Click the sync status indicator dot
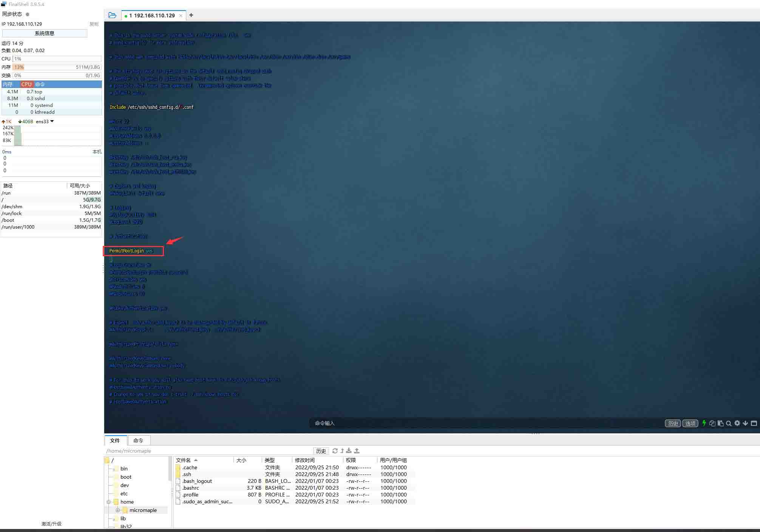 click(x=28, y=14)
